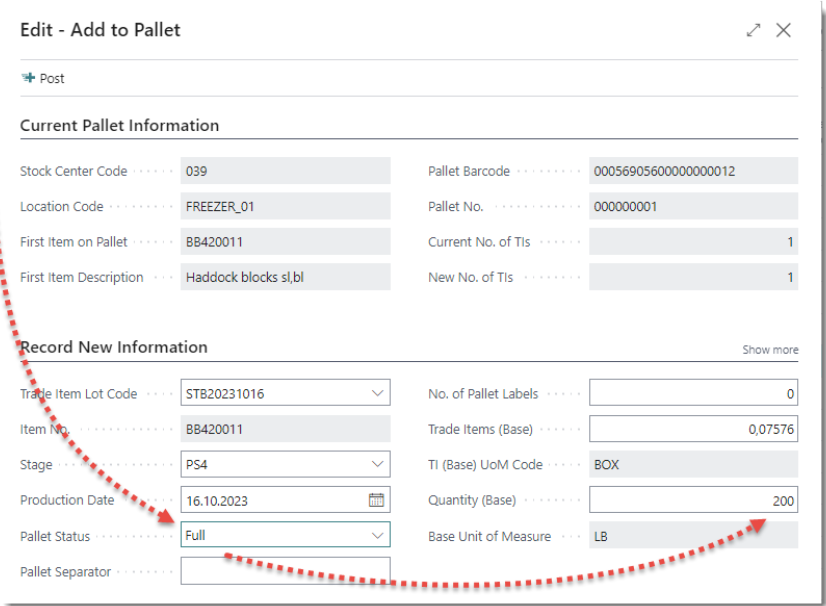The height and width of the screenshot is (606, 826).
Task: Collapse the Current Pallet Information section
Action: [x=119, y=126]
